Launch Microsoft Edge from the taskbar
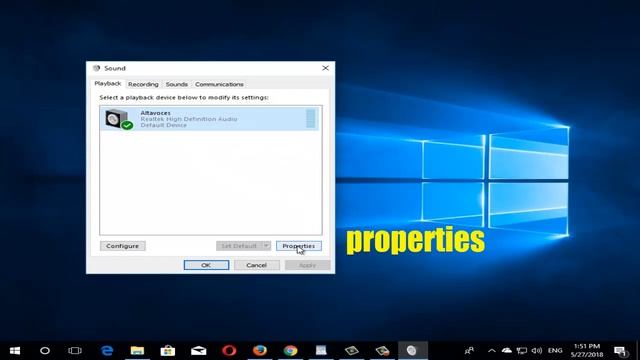This screenshot has width=640, height=360. pos(107,351)
